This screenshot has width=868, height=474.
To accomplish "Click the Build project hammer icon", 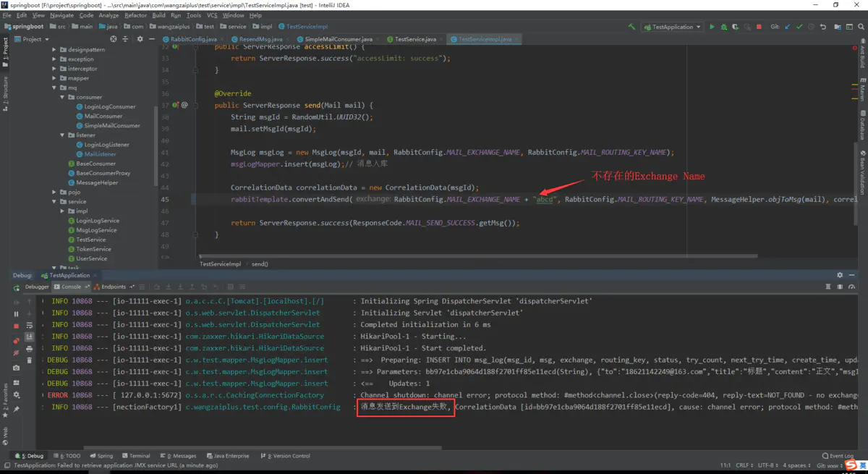I will click(x=631, y=27).
